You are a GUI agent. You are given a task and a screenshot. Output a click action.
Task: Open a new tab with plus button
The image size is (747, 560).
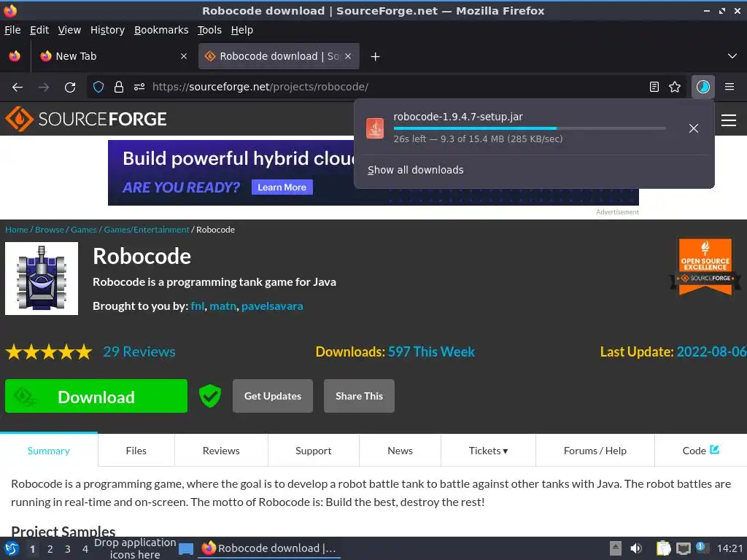(376, 57)
